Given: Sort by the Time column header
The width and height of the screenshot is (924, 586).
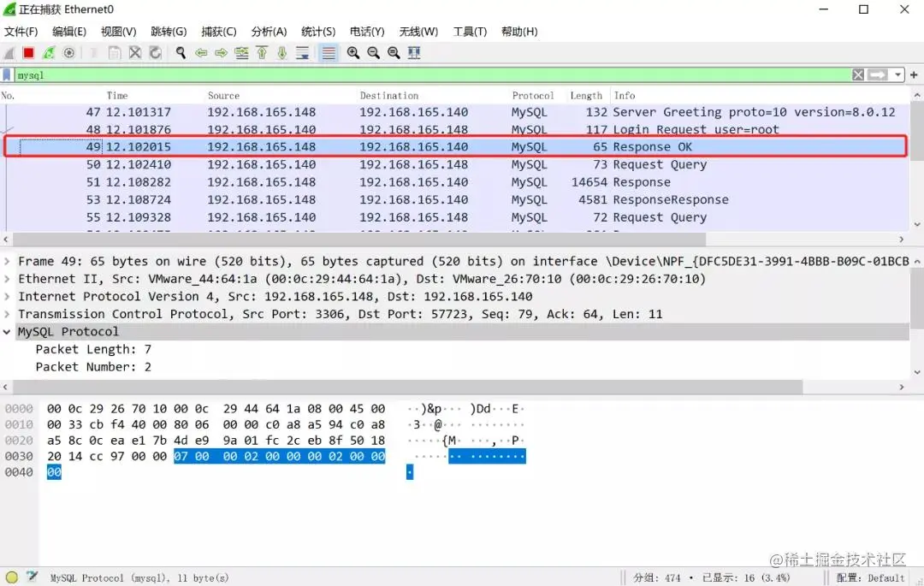Looking at the screenshot, I should tap(117, 96).
